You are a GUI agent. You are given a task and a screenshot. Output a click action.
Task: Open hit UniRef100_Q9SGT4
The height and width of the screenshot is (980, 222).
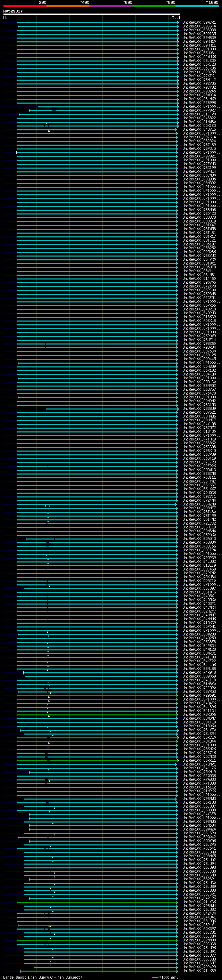pyautogui.click(x=199, y=26)
